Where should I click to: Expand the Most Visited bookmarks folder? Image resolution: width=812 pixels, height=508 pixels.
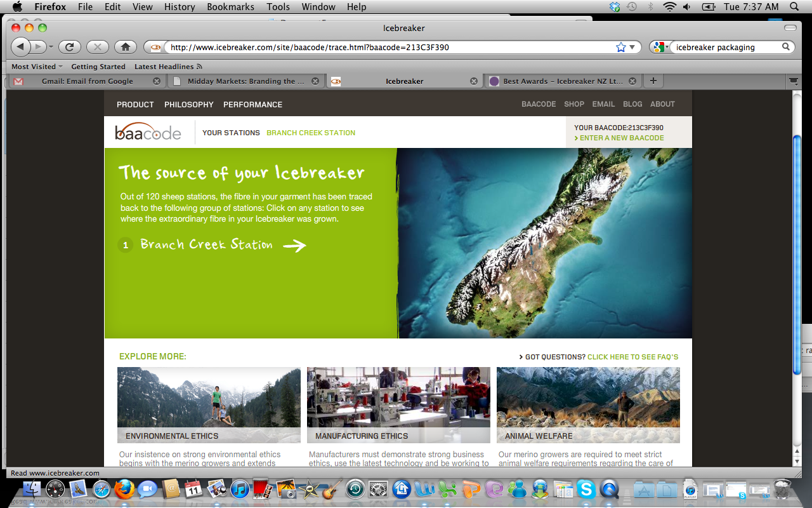click(37, 66)
